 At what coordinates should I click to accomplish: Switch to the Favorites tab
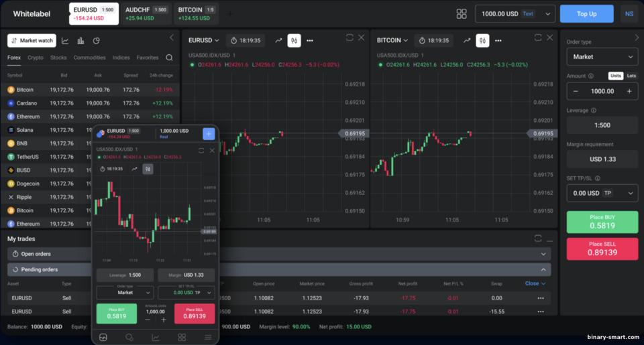pos(148,58)
